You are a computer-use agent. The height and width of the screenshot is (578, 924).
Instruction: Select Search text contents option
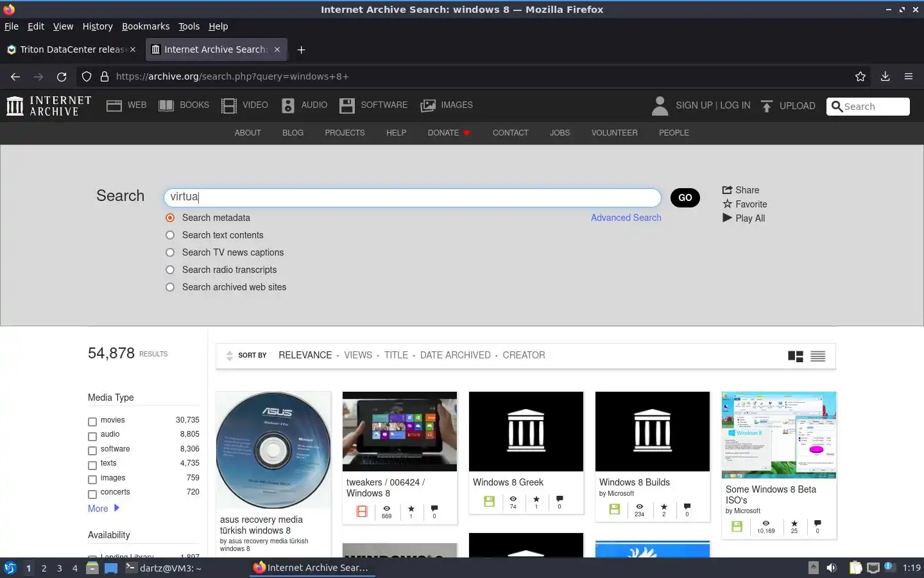coord(170,235)
